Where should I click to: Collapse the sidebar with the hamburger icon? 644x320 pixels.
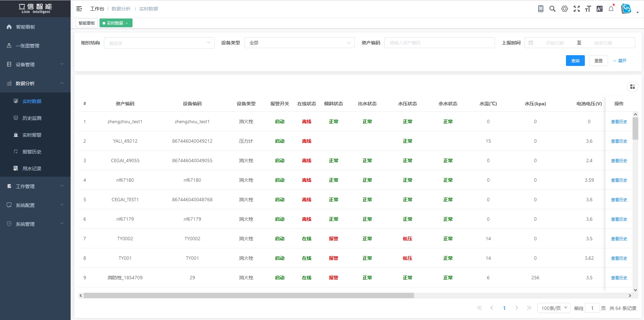coord(79,9)
